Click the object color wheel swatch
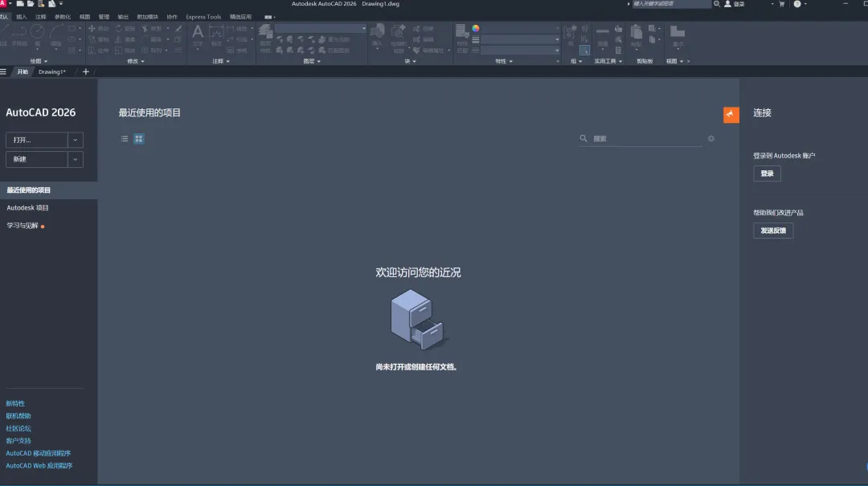This screenshot has height=486, width=868. [x=476, y=28]
